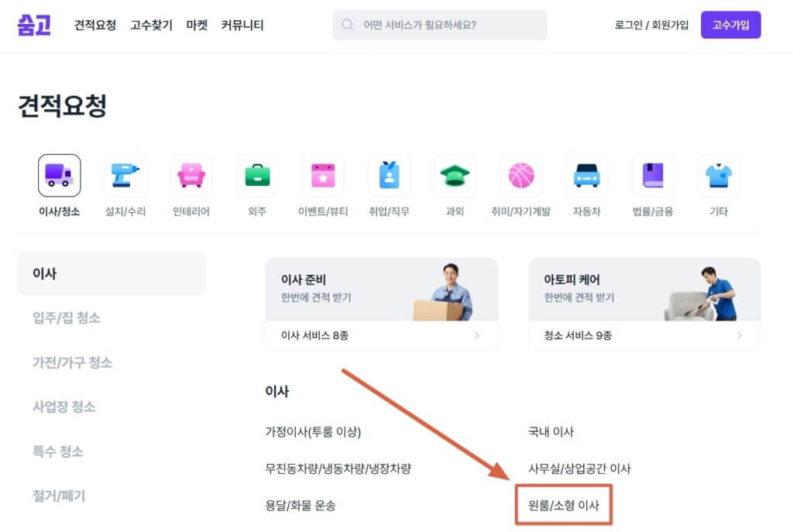Click the 설치/수리 drill icon

coord(125,175)
